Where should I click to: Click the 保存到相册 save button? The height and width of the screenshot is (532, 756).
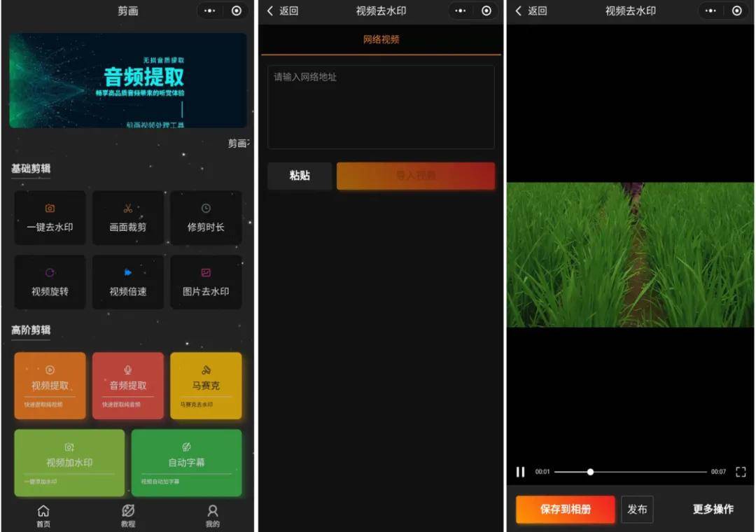tap(566, 510)
